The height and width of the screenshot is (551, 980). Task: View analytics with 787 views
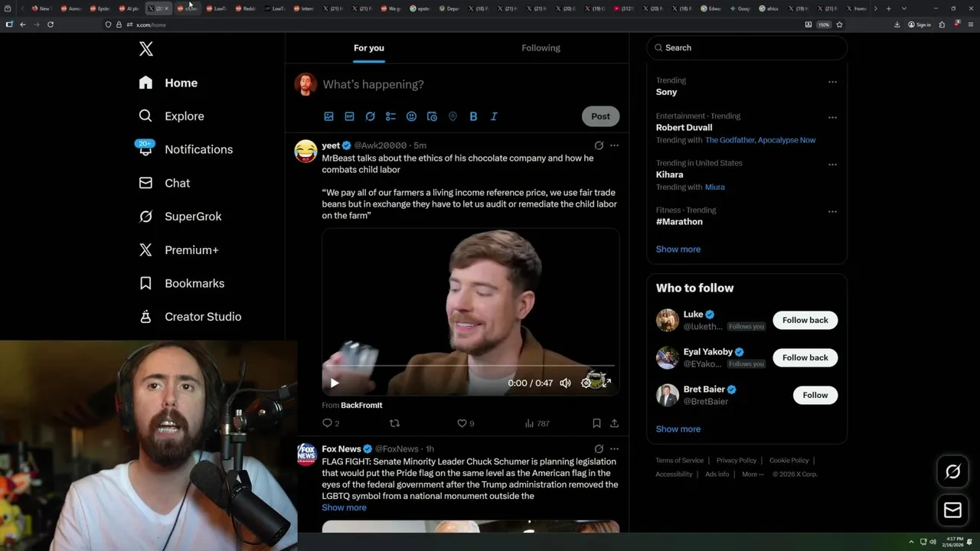537,423
